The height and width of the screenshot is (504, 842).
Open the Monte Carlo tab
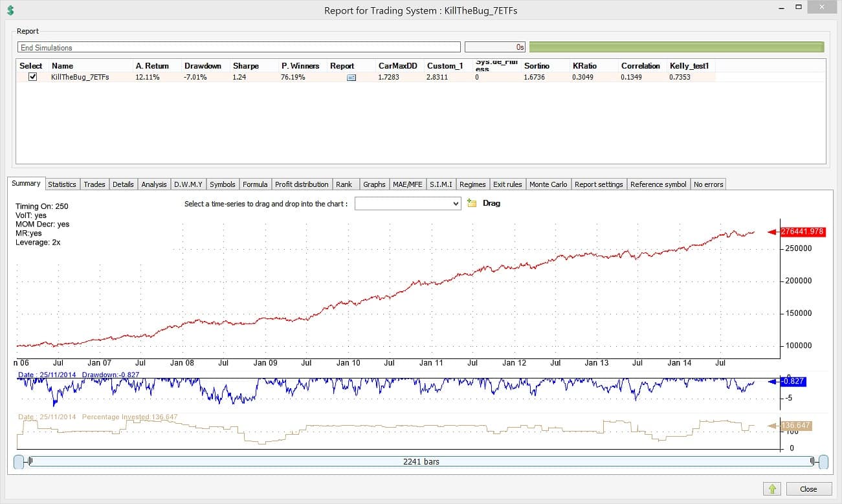548,184
